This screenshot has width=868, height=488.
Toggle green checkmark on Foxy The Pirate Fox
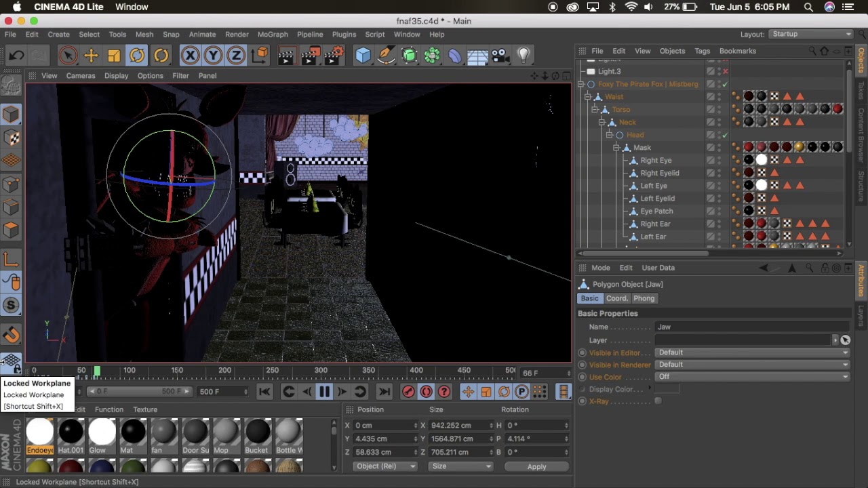[725, 84]
